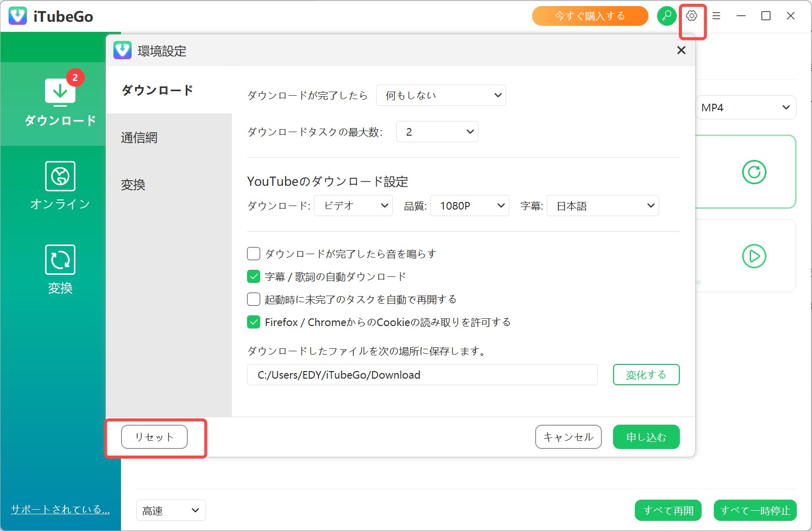Switch to the 変換 settings tab
812x531 pixels.
(169, 184)
